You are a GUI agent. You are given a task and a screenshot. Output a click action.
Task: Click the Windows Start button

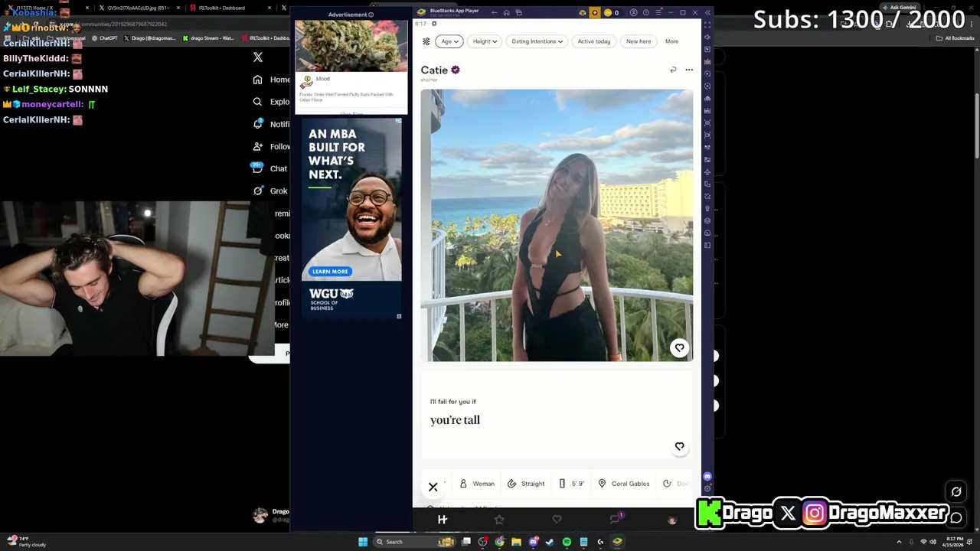(x=363, y=542)
